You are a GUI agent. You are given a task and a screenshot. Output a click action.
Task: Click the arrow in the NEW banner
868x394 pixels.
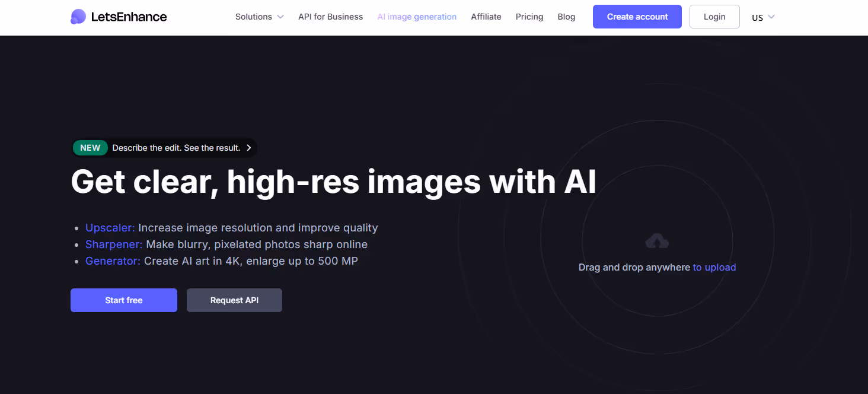pos(248,148)
